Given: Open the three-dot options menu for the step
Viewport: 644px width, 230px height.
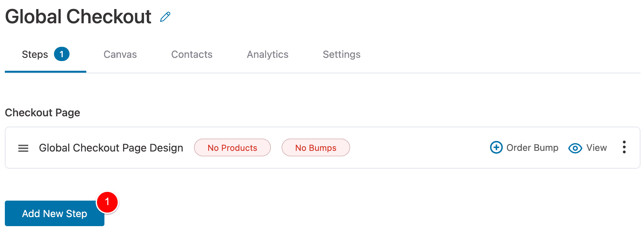Looking at the screenshot, I should pyautogui.click(x=624, y=147).
